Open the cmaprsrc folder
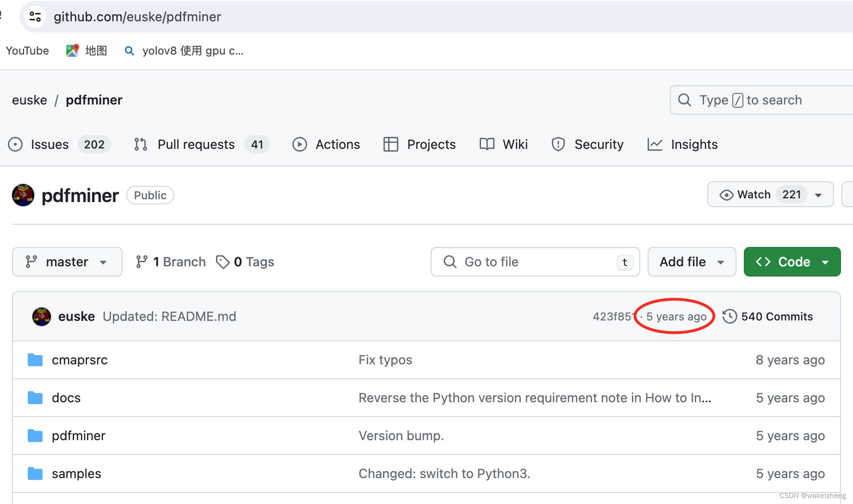Viewport: 853px width, 504px height. tap(80, 360)
